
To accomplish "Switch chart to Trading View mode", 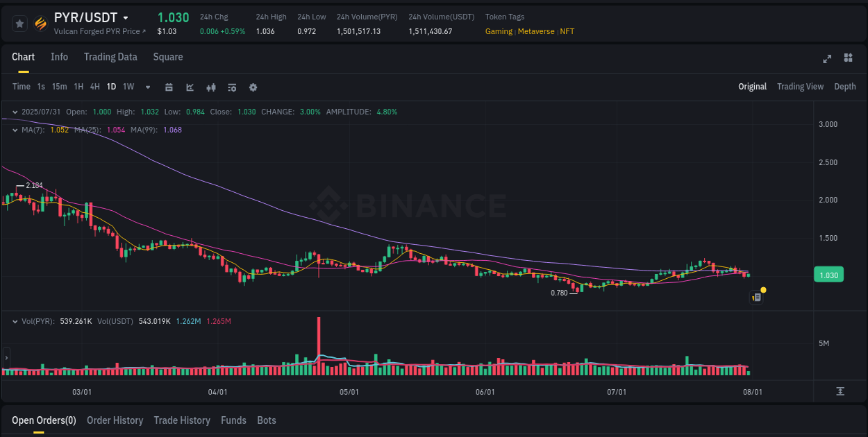I will point(800,87).
